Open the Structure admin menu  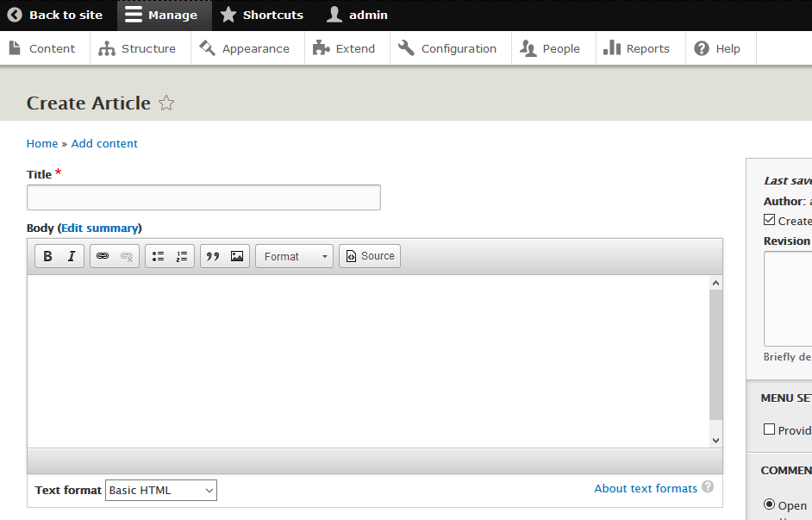coord(140,49)
